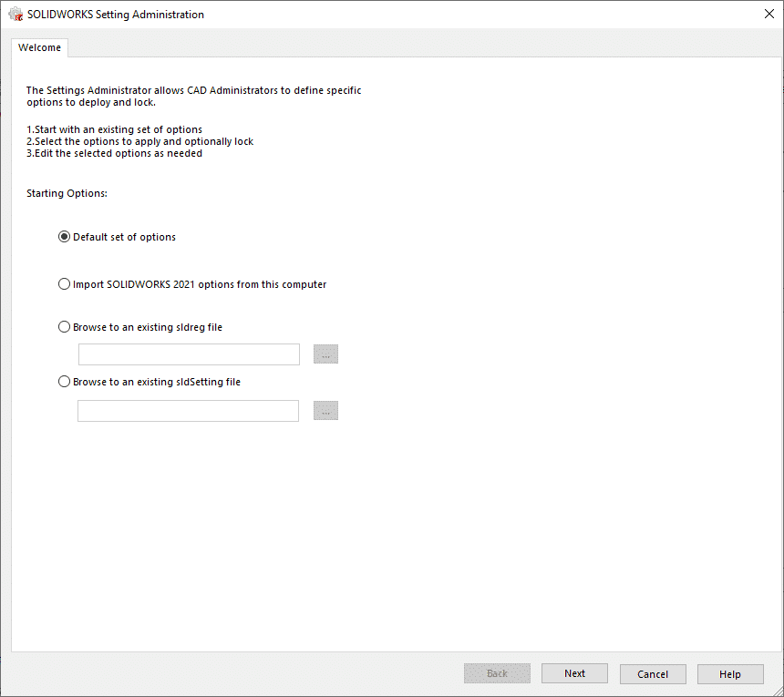Open the browse button for sldreg file
This screenshot has height=697, width=784.
click(326, 354)
